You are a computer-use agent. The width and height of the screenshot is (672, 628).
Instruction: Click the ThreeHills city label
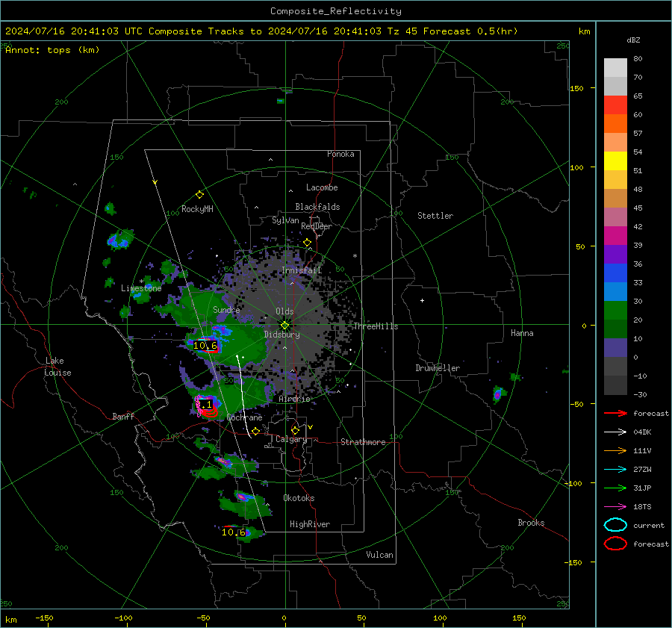[376, 326]
